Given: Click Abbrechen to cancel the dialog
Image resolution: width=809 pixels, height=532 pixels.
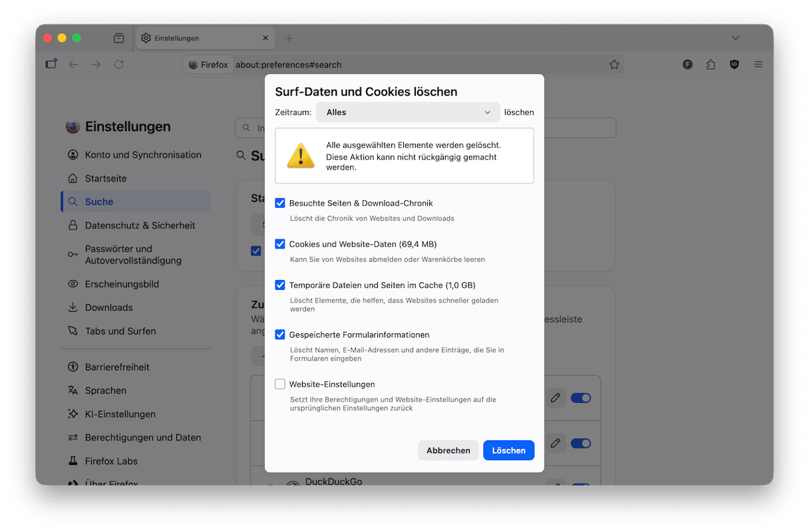Looking at the screenshot, I should click(x=448, y=450).
